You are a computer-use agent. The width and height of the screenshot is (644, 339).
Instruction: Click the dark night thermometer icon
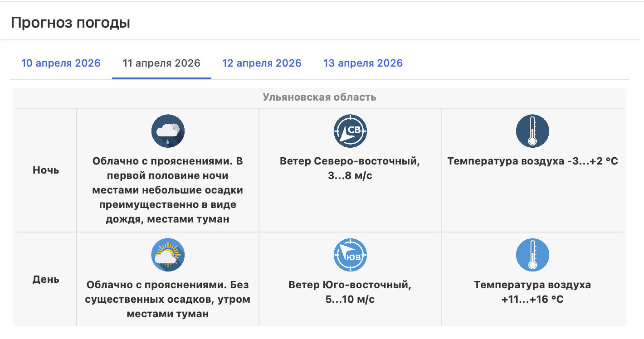[x=532, y=131]
